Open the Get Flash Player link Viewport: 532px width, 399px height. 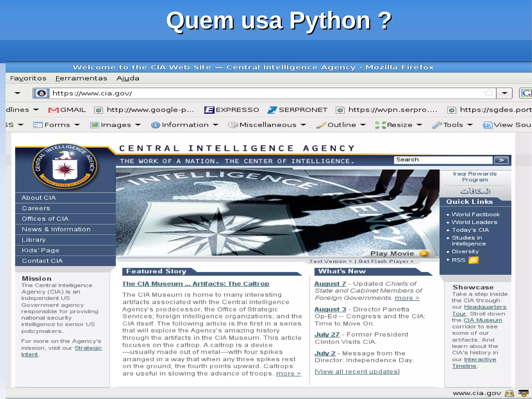[386, 261]
